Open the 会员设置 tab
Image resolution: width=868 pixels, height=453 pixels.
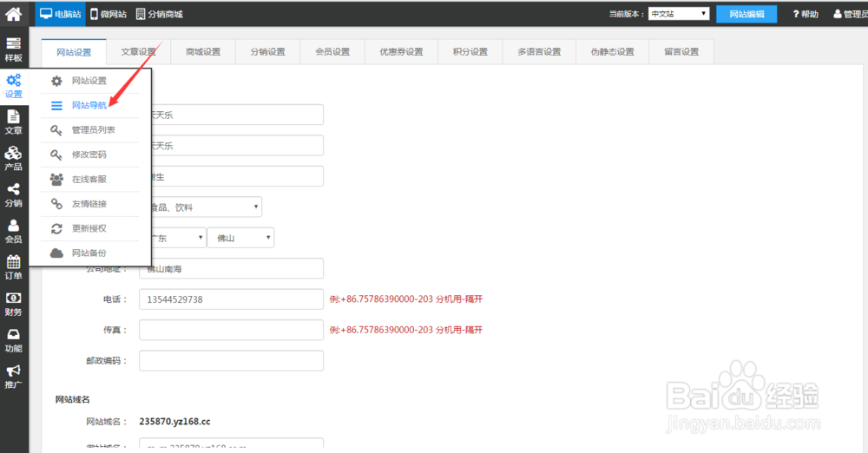pyautogui.click(x=332, y=51)
